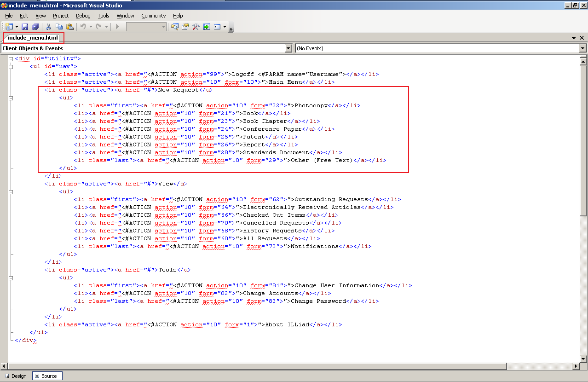Collapse the ul id="nav" outline node
588x382 pixels.
tap(11, 66)
